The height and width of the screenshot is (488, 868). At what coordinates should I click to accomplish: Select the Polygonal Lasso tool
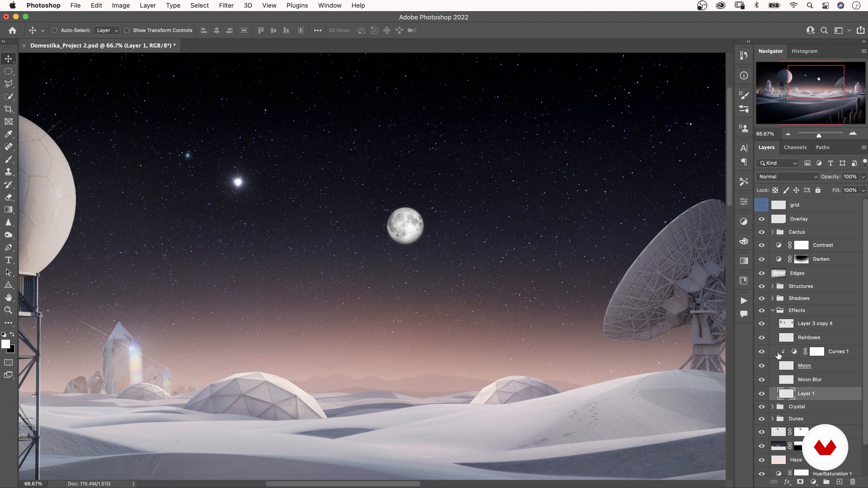pos(8,84)
